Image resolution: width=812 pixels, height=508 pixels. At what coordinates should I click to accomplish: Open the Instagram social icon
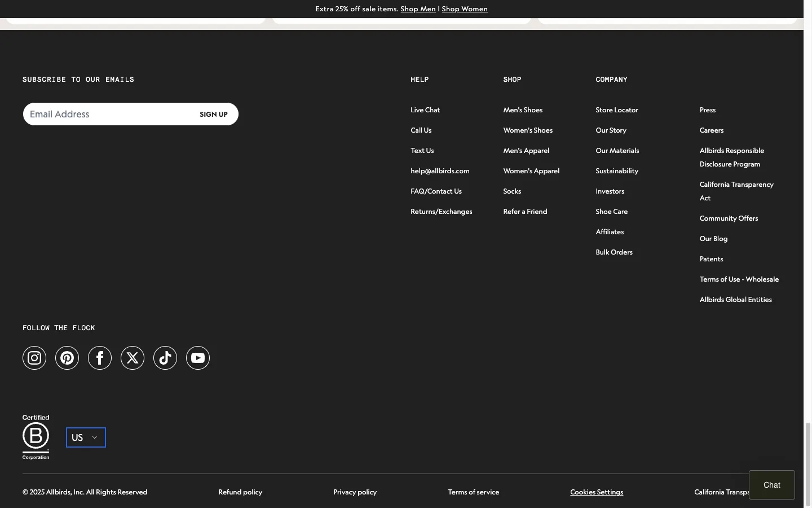tap(34, 358)
